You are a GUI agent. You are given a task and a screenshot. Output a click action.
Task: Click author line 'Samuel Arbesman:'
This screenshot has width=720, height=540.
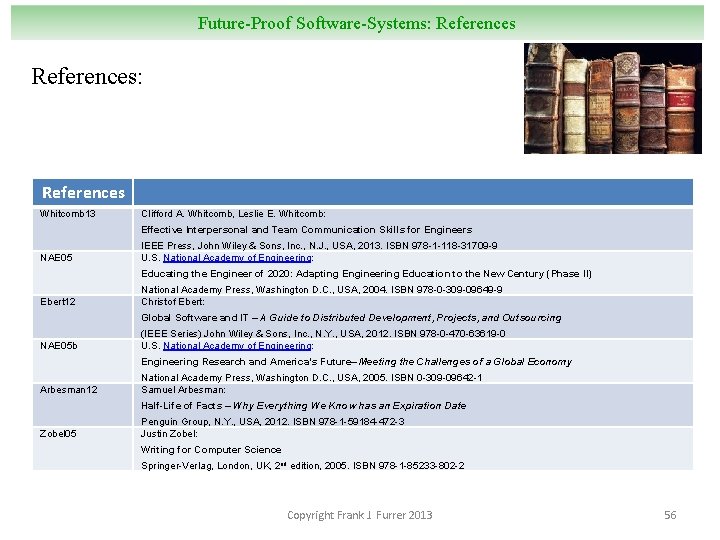[x=183, y=389]
